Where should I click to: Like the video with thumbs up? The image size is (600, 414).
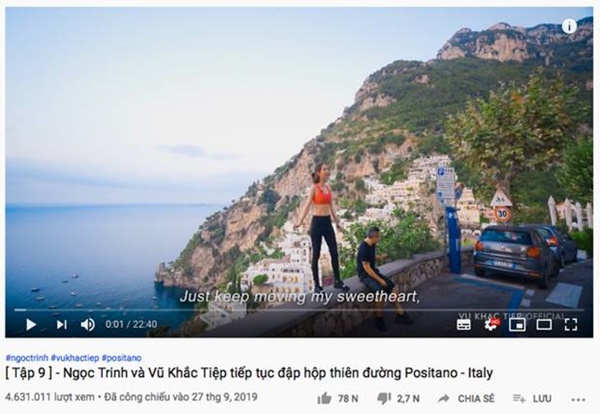pos(324,399)
